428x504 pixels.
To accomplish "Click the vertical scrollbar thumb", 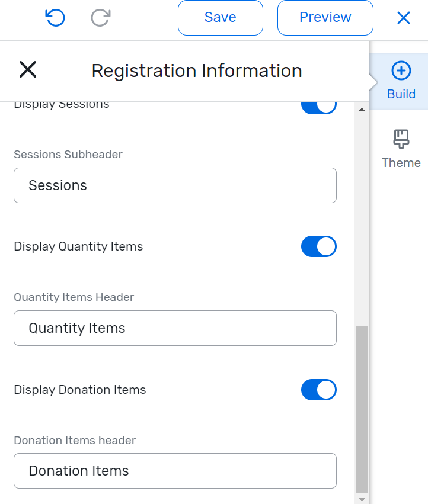I will (x=362, y=409).
